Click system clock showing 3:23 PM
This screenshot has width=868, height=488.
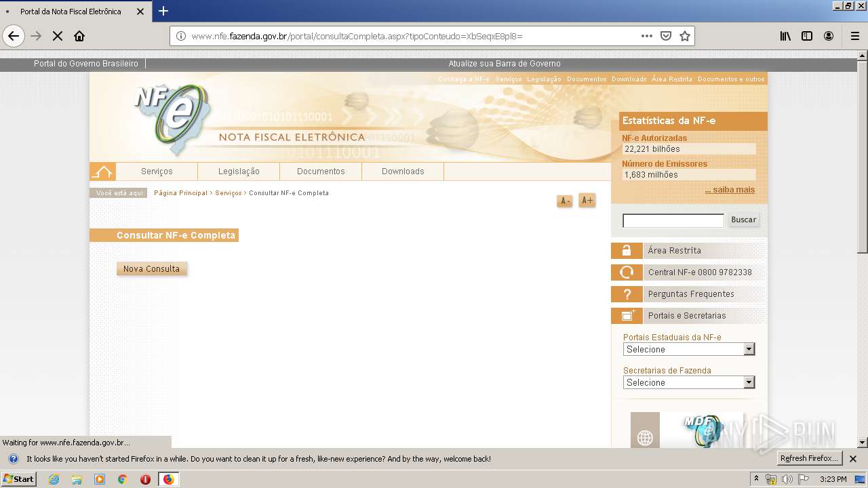[833, 479]
